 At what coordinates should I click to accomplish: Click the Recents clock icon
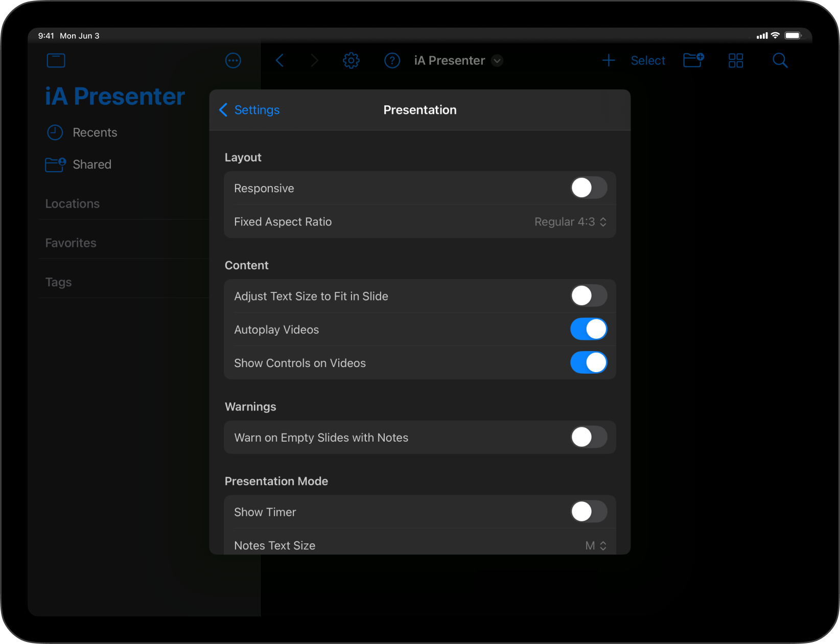click(55, 132)
